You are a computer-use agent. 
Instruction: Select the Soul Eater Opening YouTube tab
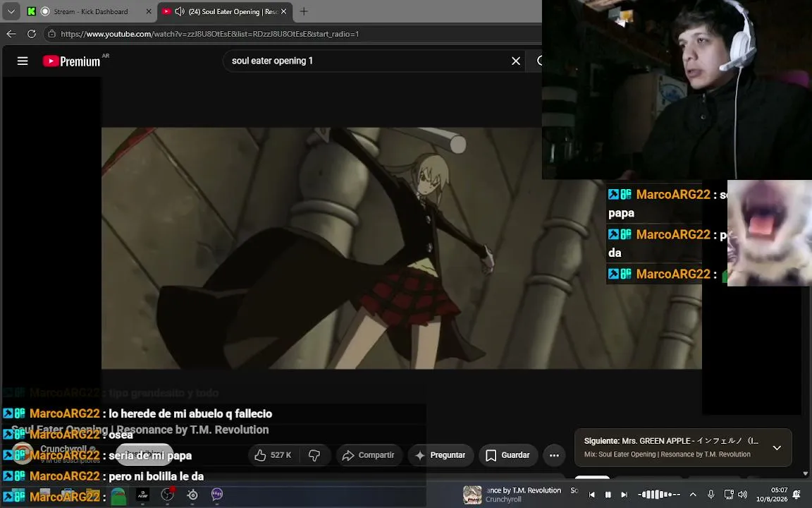click(226, 11)
